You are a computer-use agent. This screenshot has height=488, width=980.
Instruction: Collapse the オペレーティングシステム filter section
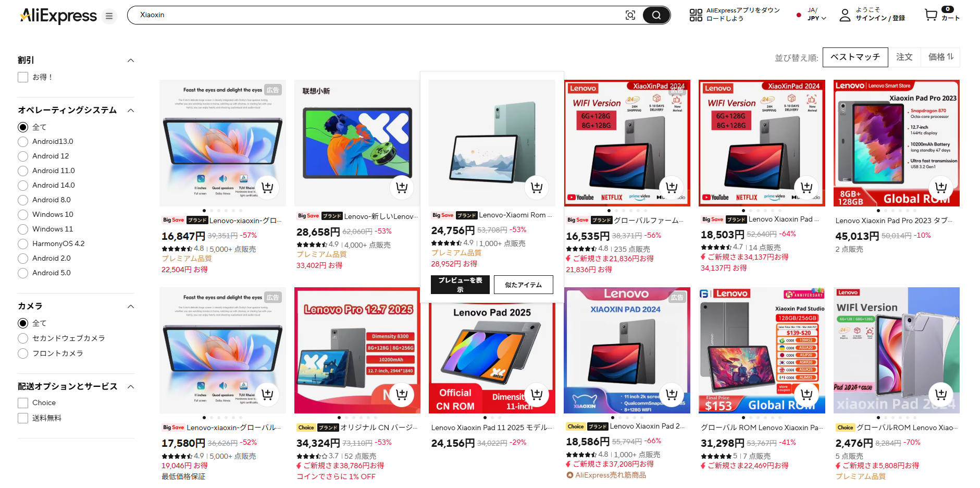click(131, 111)
